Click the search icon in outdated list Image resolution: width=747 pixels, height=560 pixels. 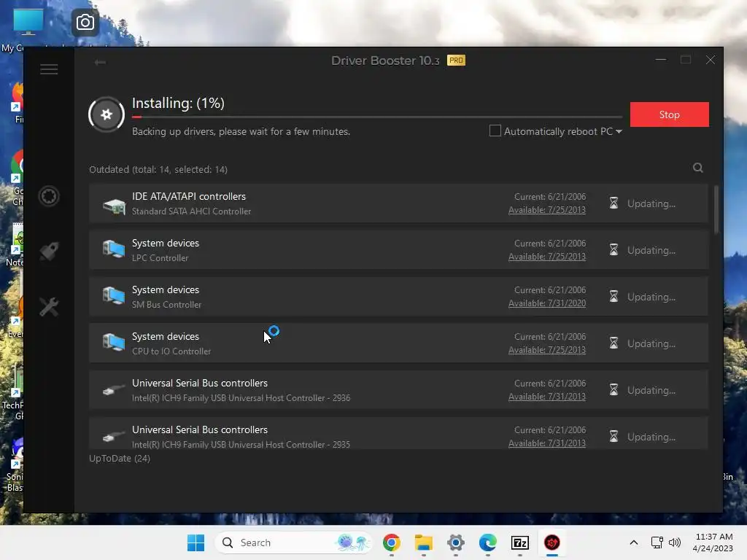pos(698,168)
